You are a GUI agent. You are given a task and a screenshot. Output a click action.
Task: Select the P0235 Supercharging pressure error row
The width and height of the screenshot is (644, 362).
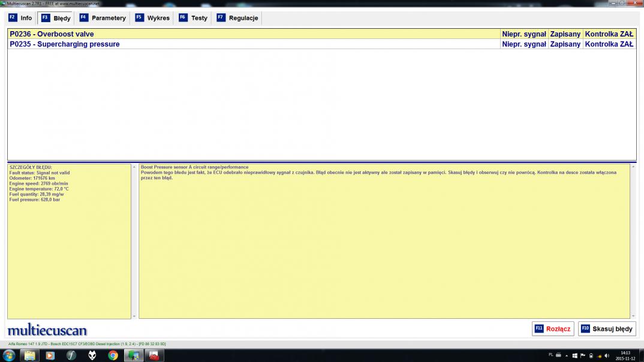[321, 44]
